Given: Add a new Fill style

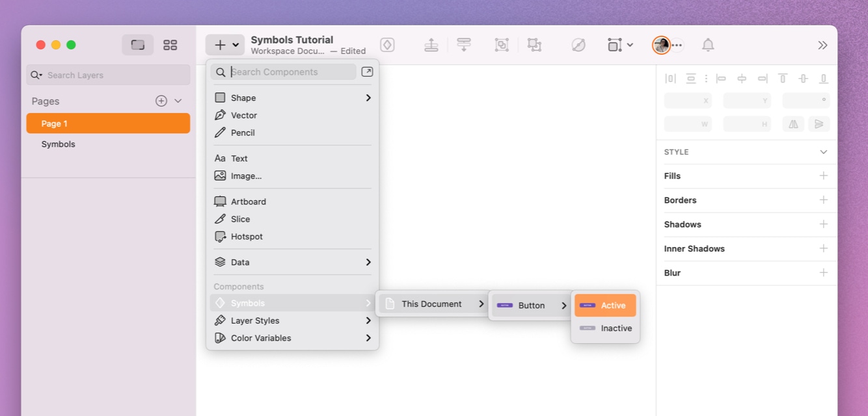Looking at the screenshot, I should click(823, 175).
